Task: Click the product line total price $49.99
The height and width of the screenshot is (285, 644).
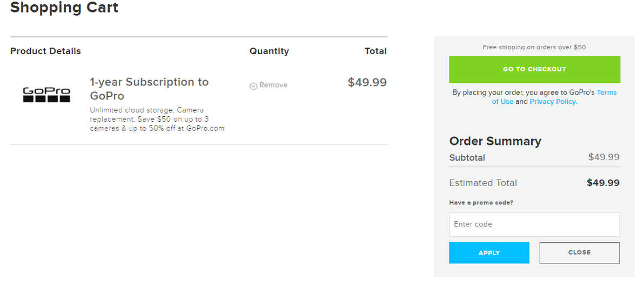Action: (x=367, y=82)
